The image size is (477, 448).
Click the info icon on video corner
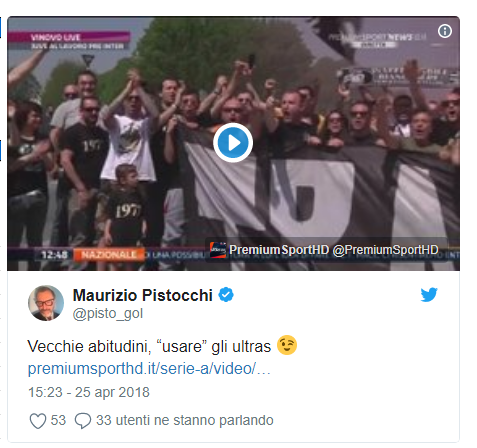pos(445,31)
